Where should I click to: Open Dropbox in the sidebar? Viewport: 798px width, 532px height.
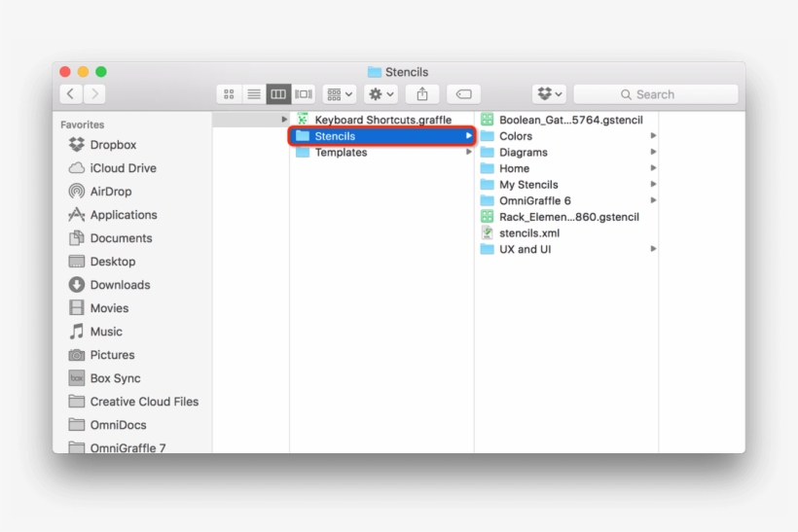(x=103, y=145)
